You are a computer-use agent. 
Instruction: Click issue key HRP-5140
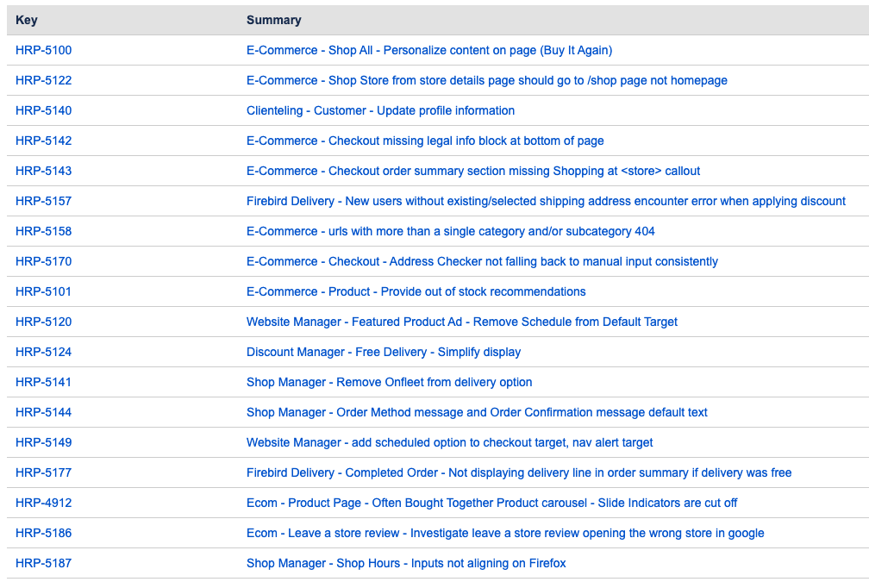tap(43, 110)
